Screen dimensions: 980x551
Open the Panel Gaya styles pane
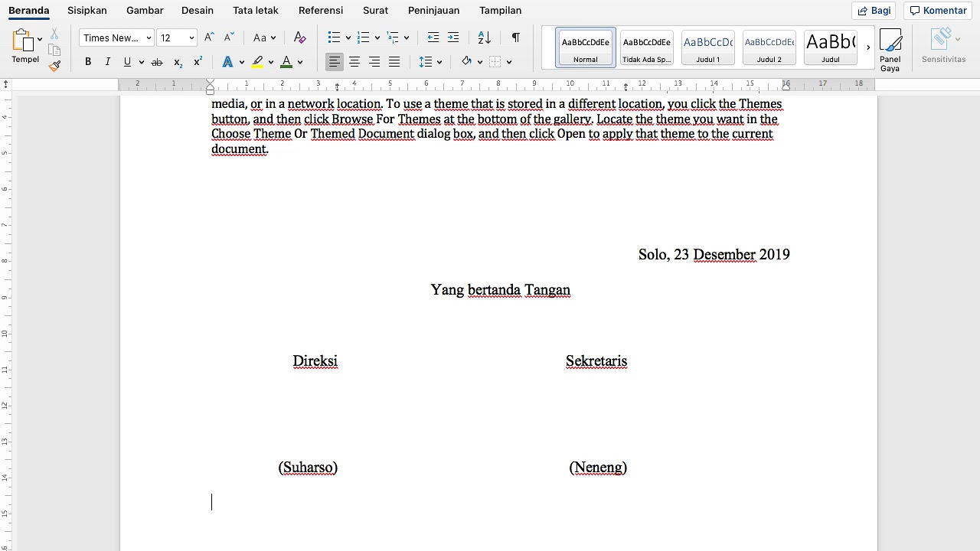(x=890, y=50)
